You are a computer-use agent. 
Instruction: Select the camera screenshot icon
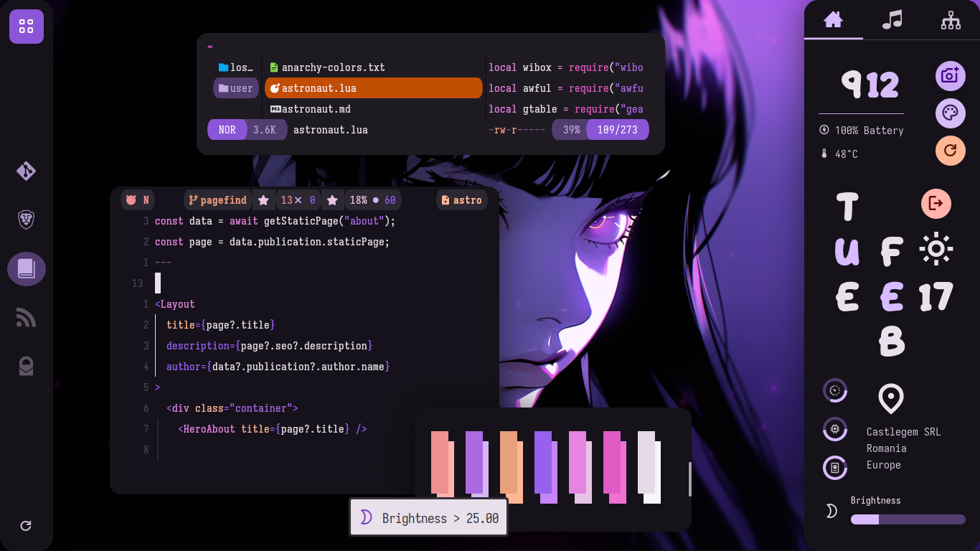click(950, 76)
